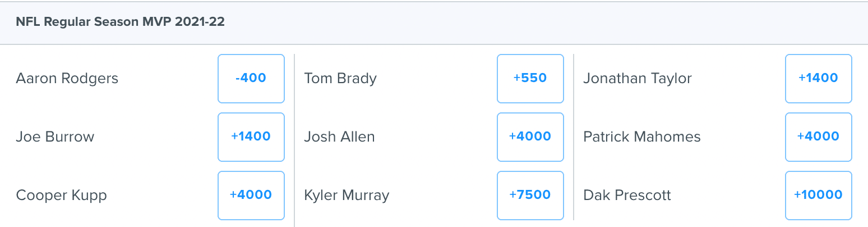Add Tom Brady +550 to betslip

[x=530, y=79]
